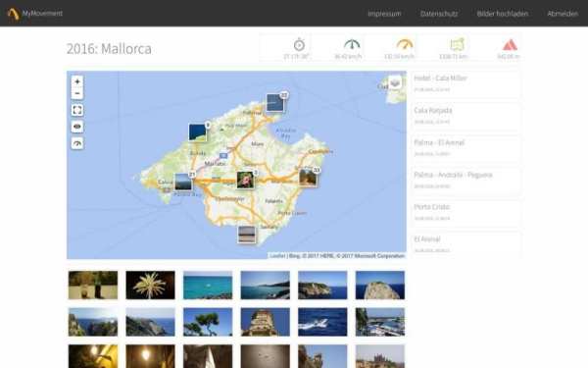
Task: Open the harbor with boats thumbnail
Action: pos(380,322)
